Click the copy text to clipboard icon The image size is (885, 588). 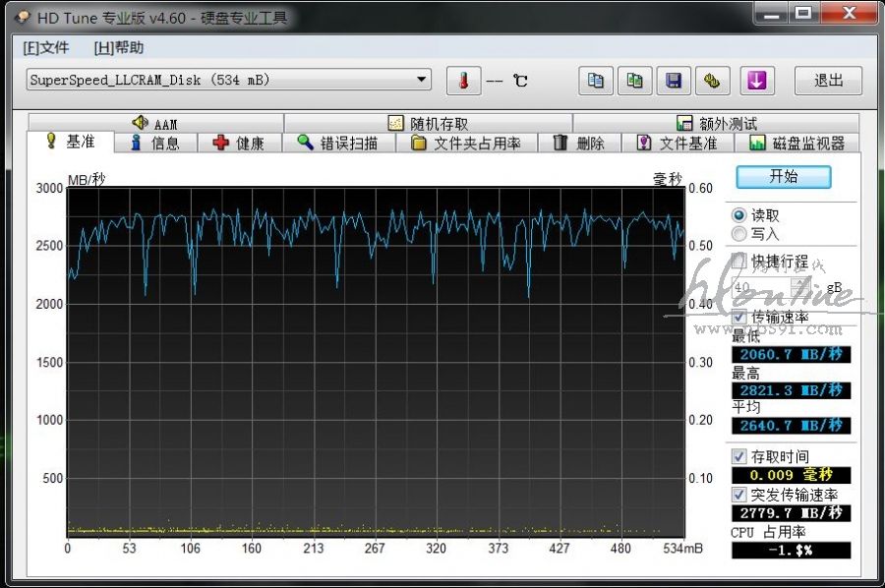click(x=596, y=81)
